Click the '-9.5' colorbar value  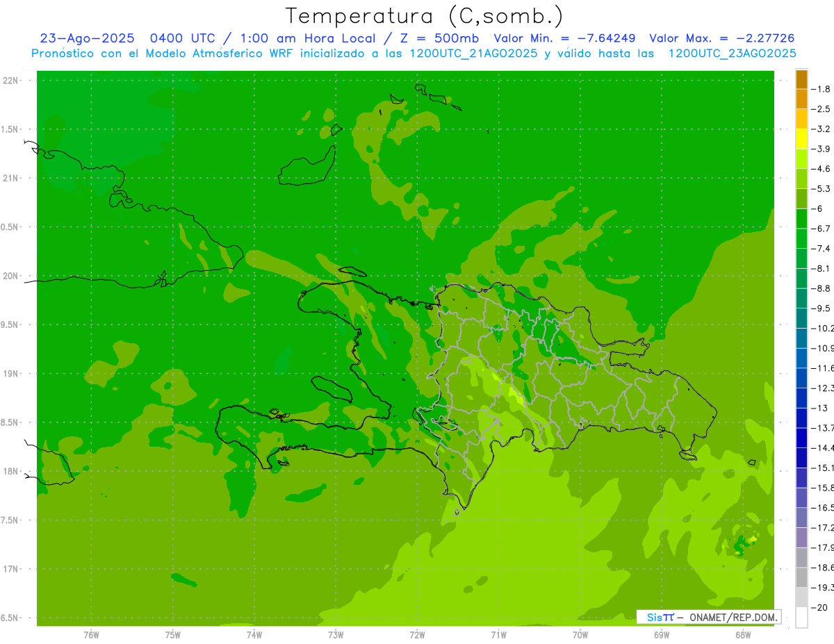(821, 308)
